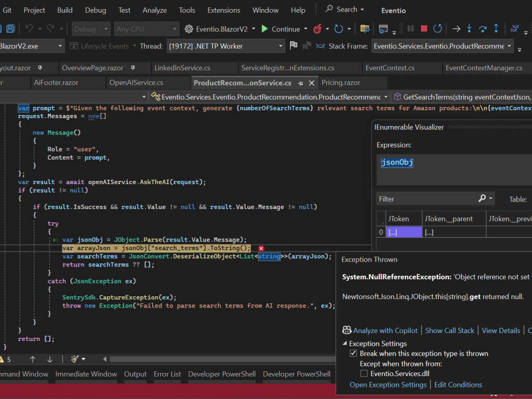The width and height of the screenshot is (532, 399).
Task: Open the Analyze menu
Action: (x=155, y=10)
